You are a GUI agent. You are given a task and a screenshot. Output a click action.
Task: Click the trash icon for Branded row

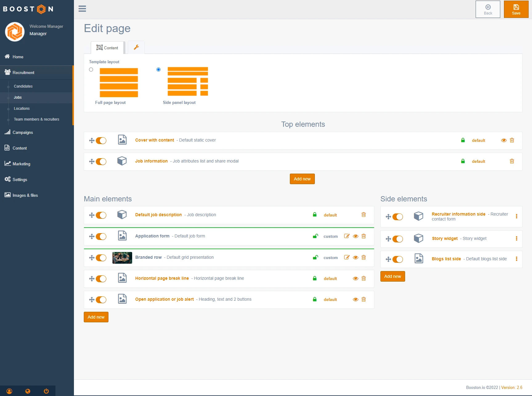[x=363, y=258]
